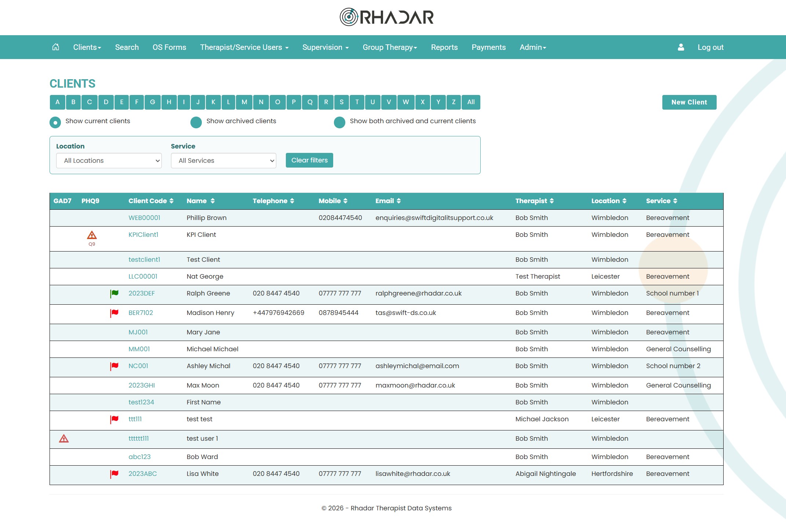Open the Reports page
This screenshot has width=786, height=532.
point(444,47)
